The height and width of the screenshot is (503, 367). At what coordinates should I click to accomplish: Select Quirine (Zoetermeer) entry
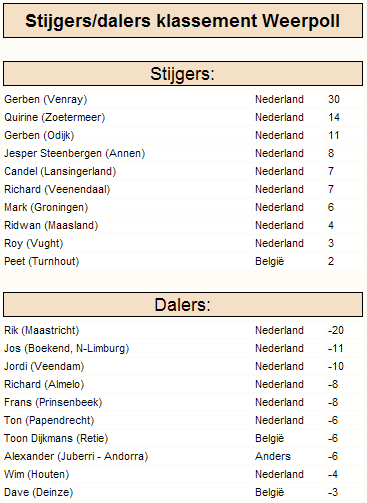tap(55, 117)
